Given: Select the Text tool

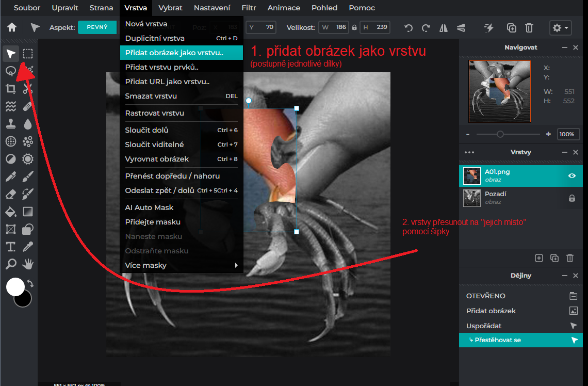Looking at the screenshot, I should point(11,247).
